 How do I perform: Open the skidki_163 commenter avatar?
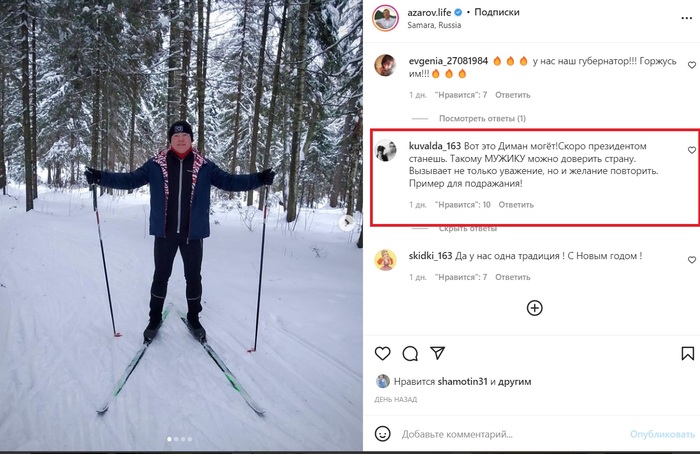384,260
